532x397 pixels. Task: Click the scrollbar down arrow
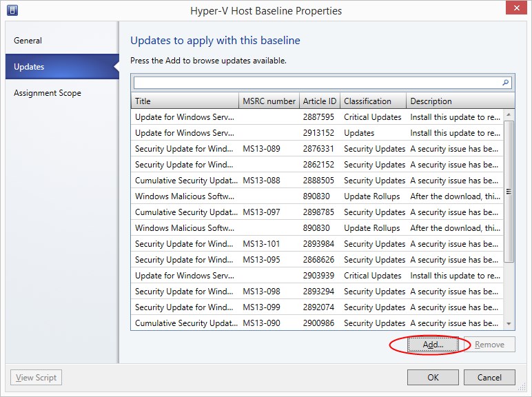point(509,324)
